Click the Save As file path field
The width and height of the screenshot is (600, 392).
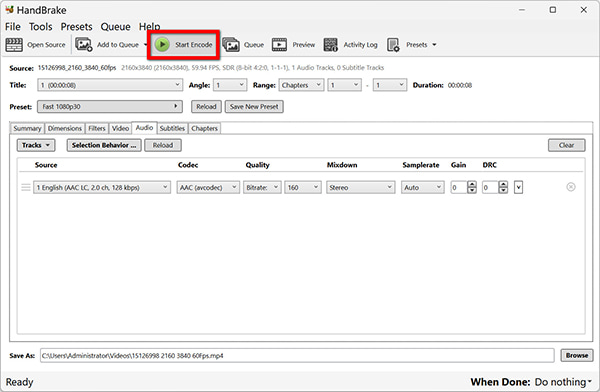(x=297, y=356)
